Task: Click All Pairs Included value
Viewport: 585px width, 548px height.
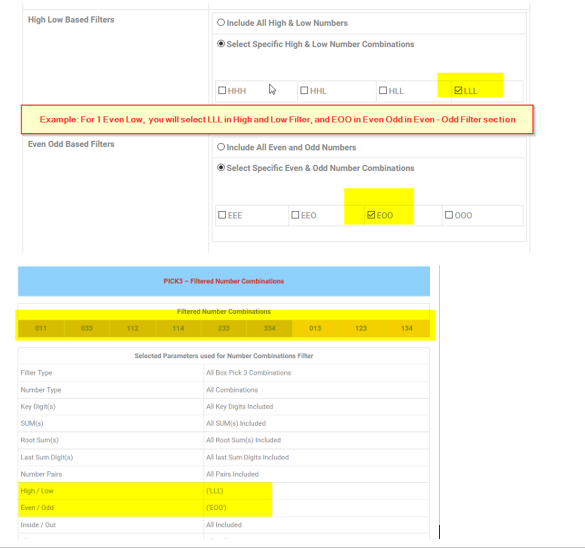Action: 232,474
